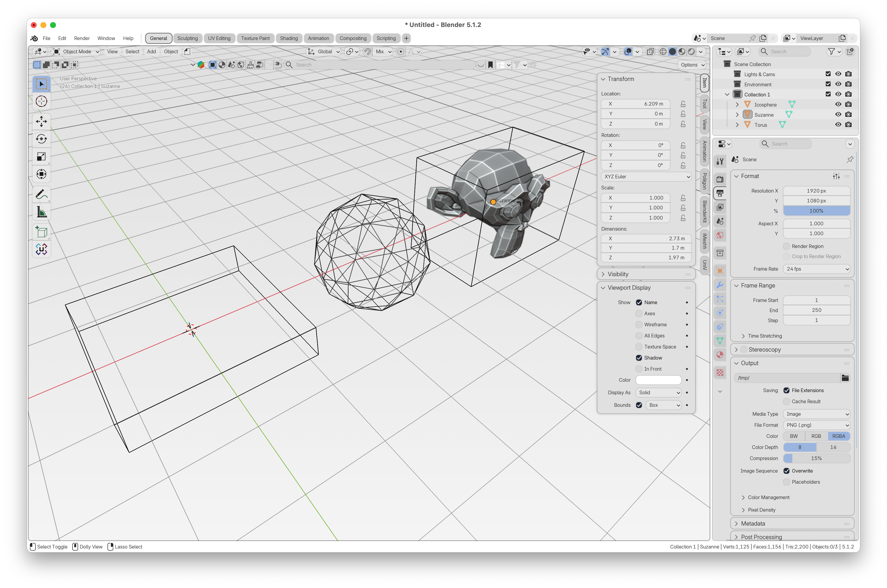Image resolution: width=887 pixels, height=588 pixels.
Task: Open the Output properties tab icon
Action: click(x=720, y=194)
